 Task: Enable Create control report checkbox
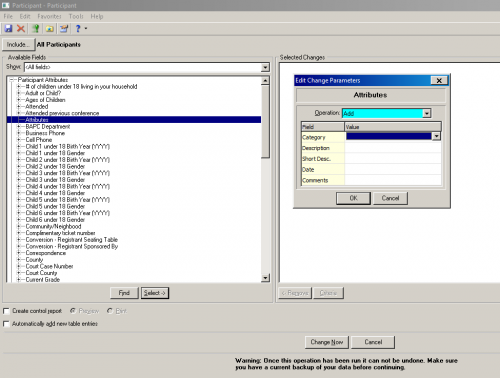click(x=6, y=311)
